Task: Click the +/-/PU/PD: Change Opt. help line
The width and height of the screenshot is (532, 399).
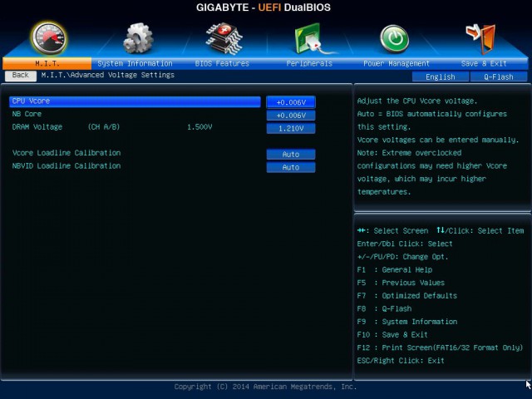Action: 402,257
